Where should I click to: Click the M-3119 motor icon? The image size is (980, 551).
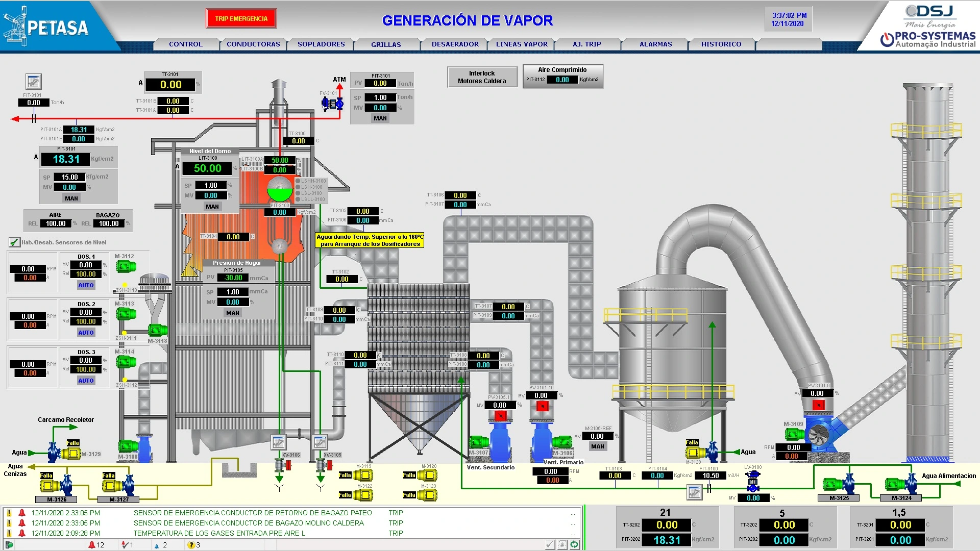363,475
